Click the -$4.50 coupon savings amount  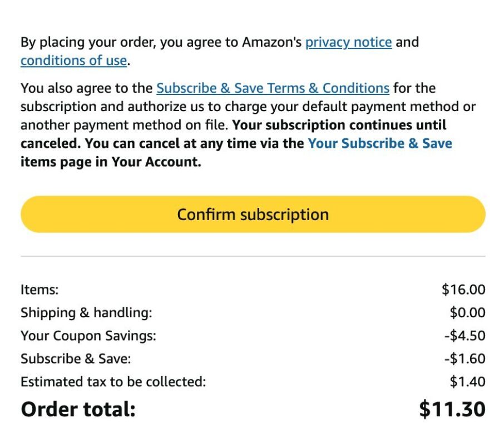[x=465, y=336]
